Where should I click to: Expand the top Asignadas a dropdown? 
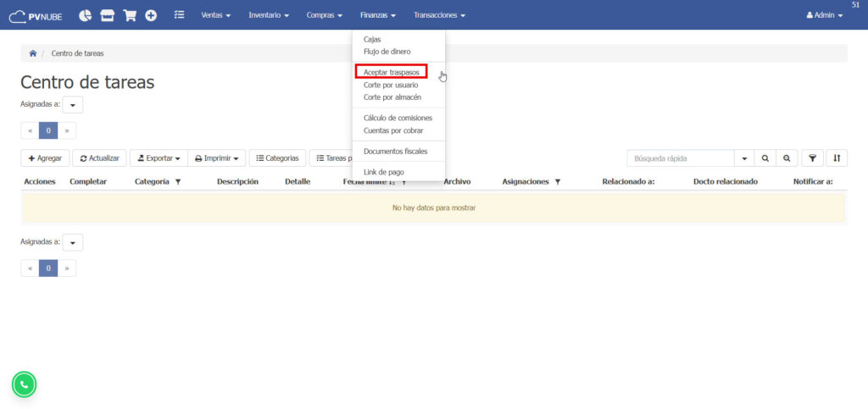[73, 105]
